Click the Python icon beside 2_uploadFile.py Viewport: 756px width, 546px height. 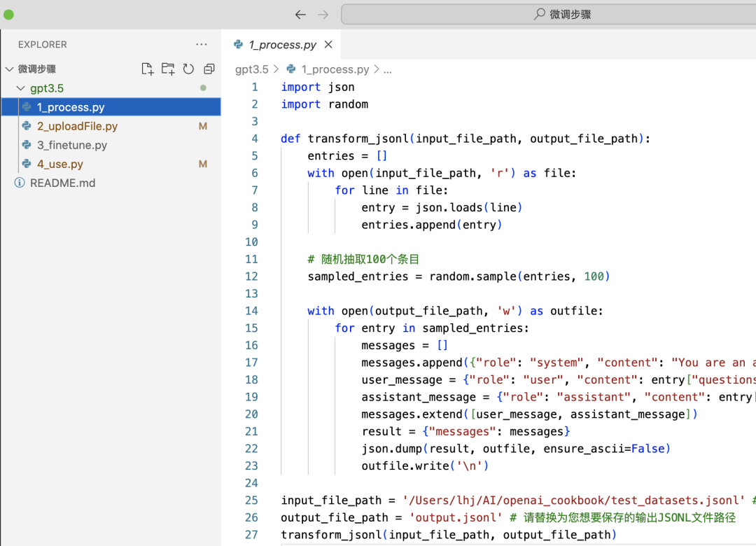click(27, 126)
